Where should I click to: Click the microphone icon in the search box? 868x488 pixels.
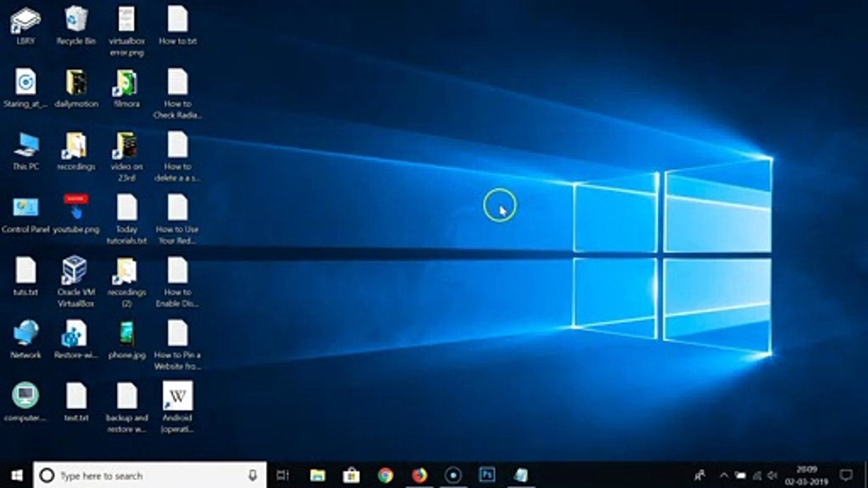[x=253, y=475]
